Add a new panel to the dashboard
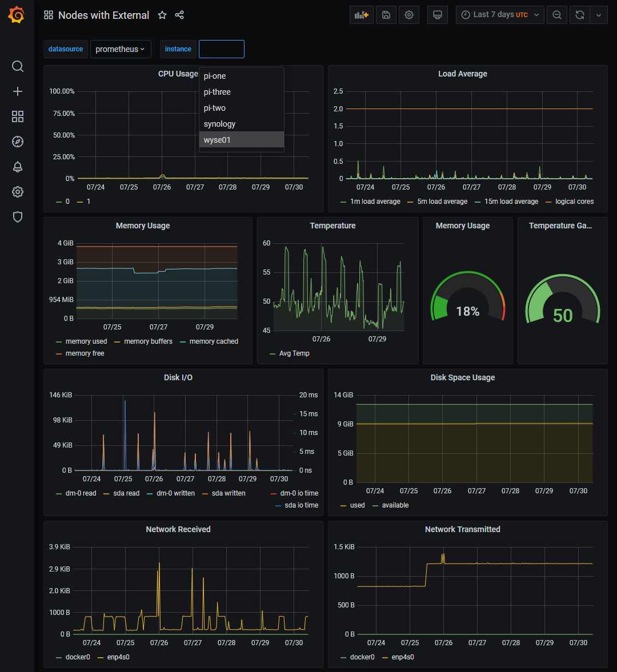This screenshot has height=672, width=617. (x=361, y=14)
